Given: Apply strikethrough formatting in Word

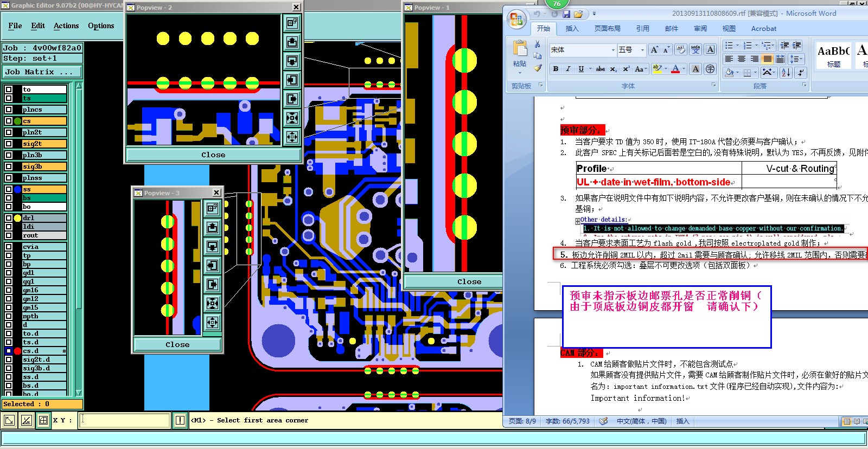Looking at the screenshot, I should click(x=601, y=69).
